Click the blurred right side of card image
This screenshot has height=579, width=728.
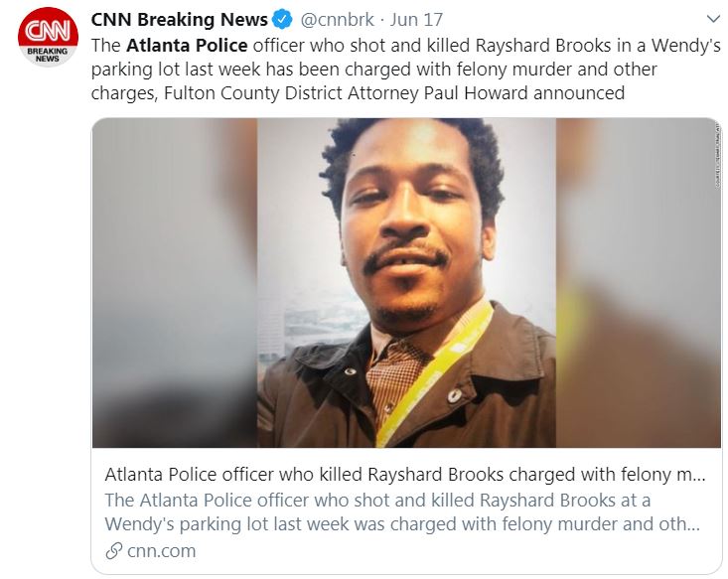pos(638,283)
